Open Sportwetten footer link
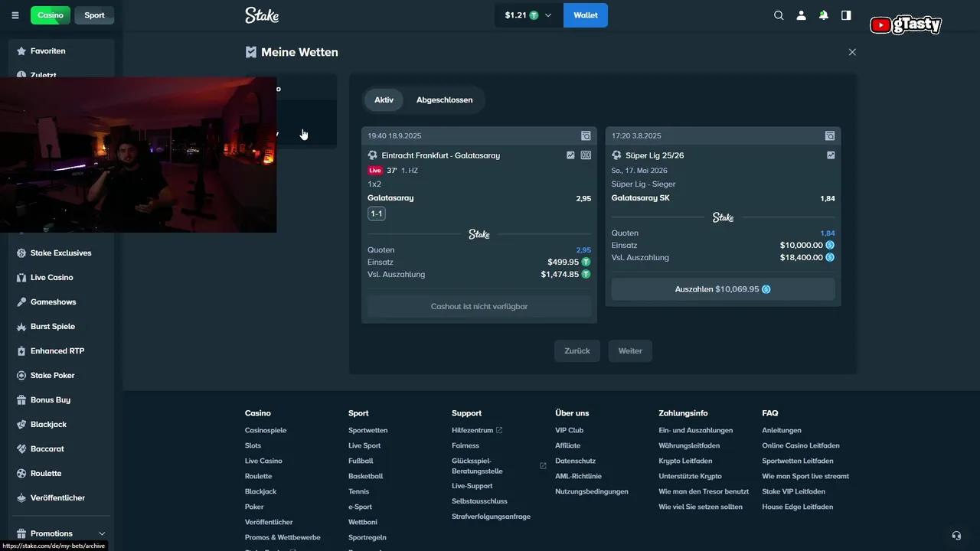 [368, 430]
